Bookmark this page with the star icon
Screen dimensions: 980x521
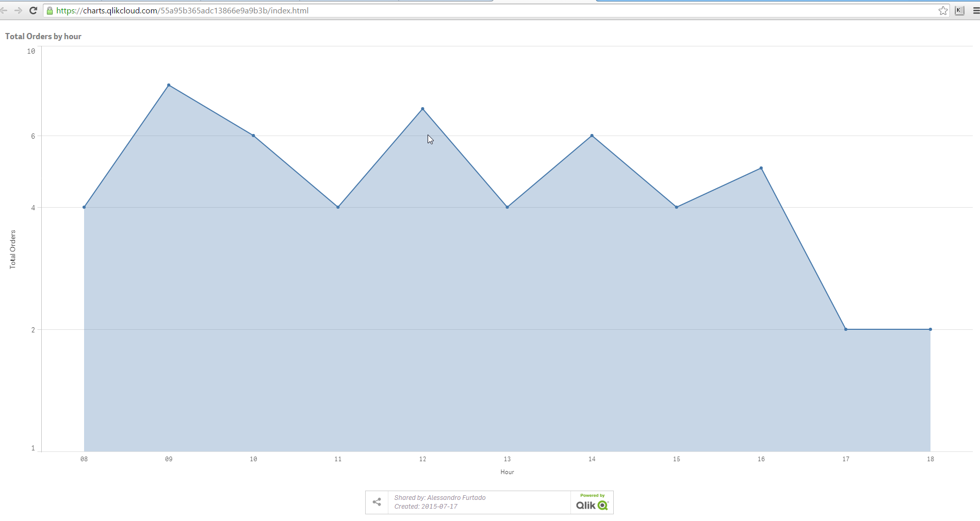click(x=943, y=10)
